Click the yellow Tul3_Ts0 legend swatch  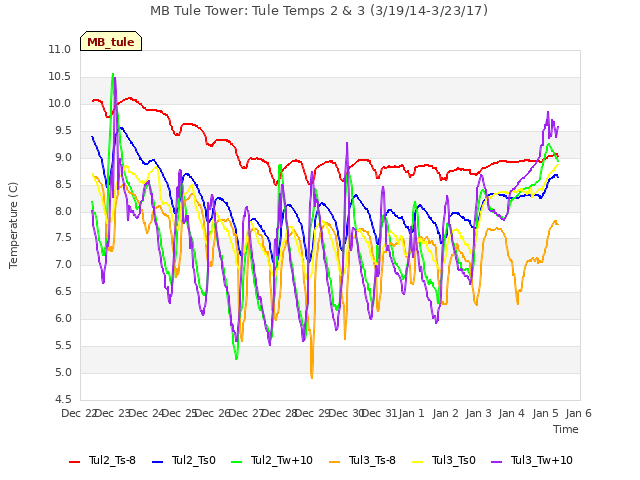pyautogui.click(x=418, y=461)
